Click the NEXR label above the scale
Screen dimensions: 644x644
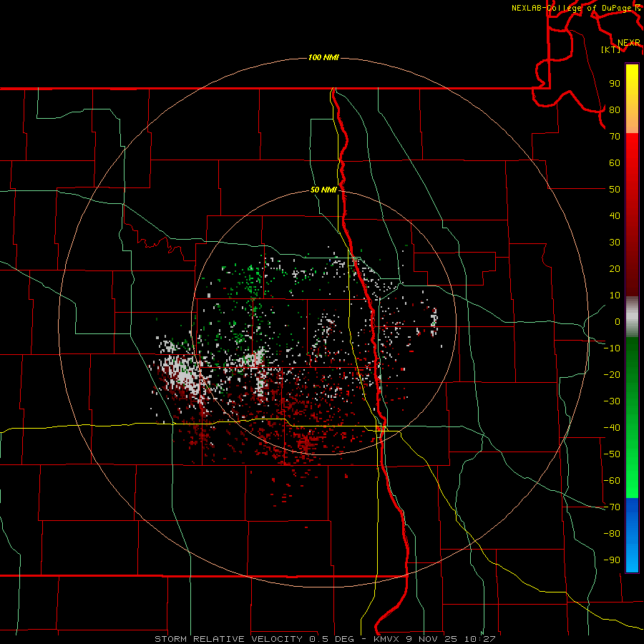click(628, 43)
